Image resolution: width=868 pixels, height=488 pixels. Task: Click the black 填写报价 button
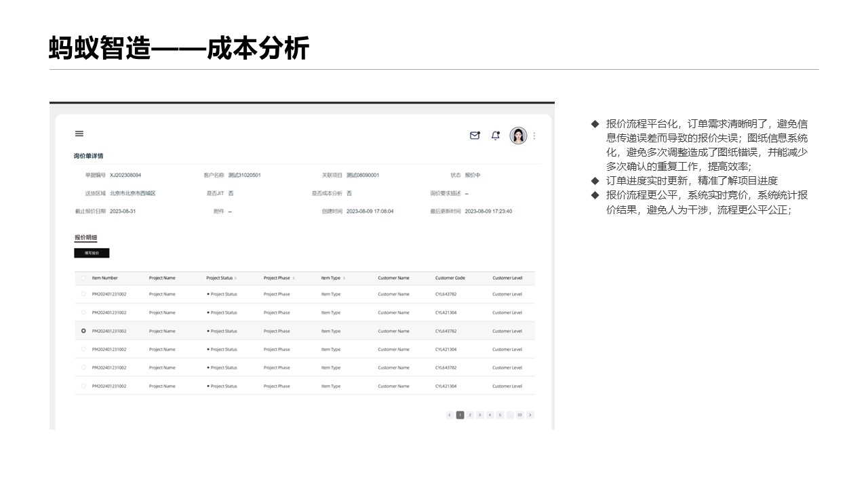coord(92,253)
